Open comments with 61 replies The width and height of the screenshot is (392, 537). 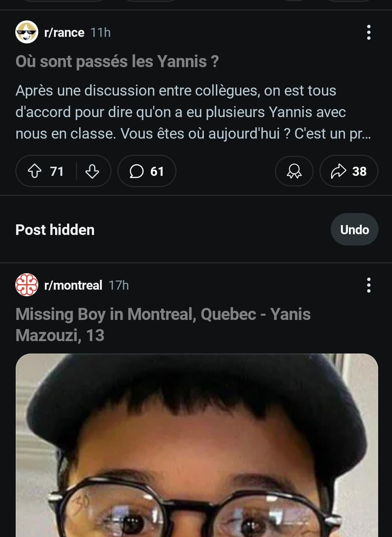(147, 171)
